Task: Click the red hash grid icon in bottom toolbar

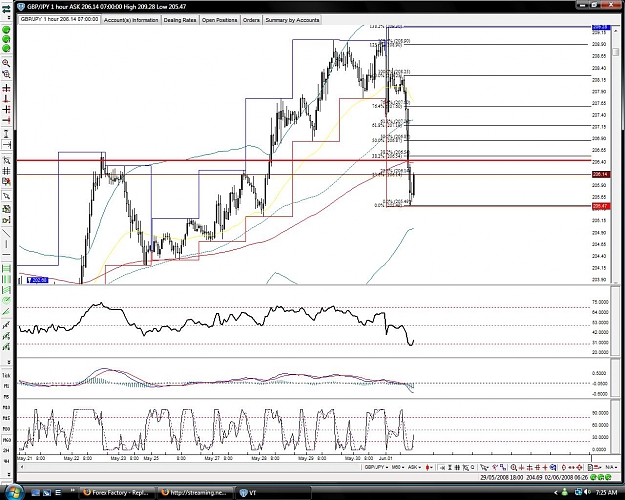Action: (x=537, y=467)
